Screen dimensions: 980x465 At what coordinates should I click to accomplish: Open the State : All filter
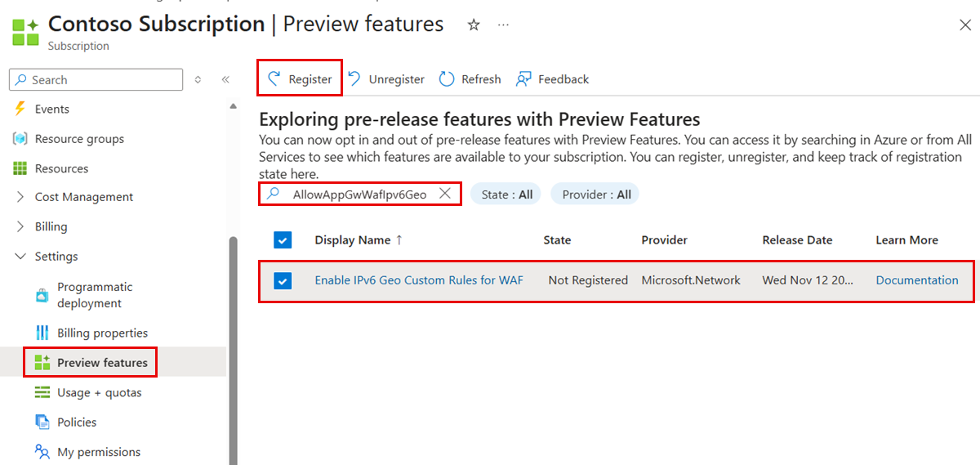[x=506, y=194]
